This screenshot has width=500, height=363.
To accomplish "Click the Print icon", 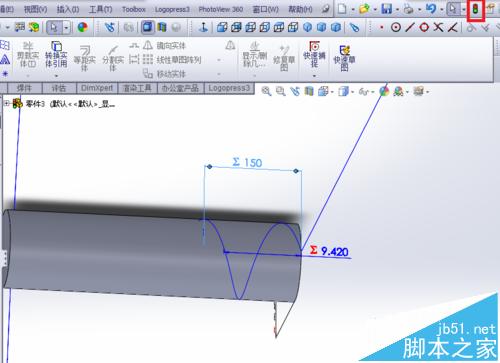I will pyautogui.click(x=409, y=9).
